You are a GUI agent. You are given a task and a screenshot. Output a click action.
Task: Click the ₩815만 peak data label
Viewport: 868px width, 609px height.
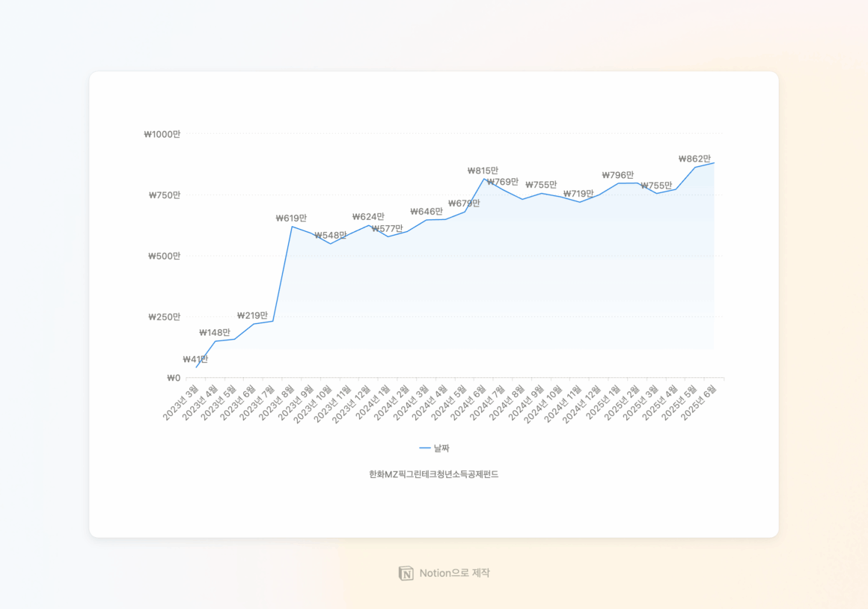click(x=483, y=171)
